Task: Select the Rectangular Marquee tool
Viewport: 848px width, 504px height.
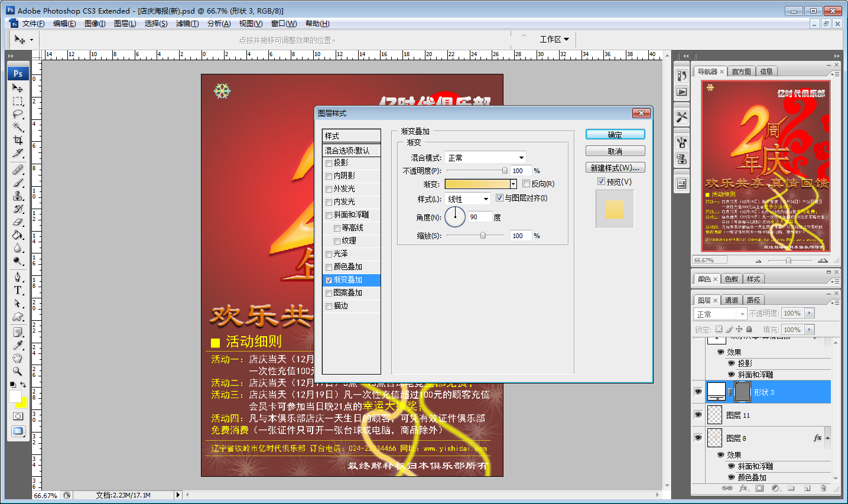Action: coord(18,101)
